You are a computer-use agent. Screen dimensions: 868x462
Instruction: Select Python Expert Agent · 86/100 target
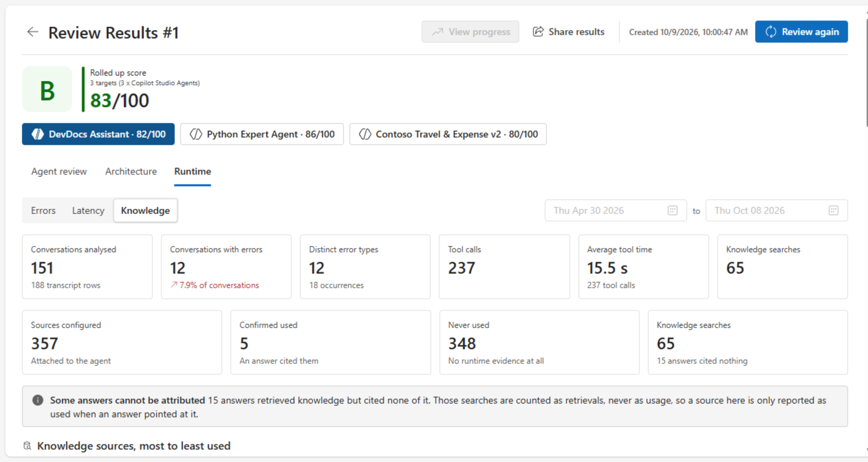pos(262,134)
